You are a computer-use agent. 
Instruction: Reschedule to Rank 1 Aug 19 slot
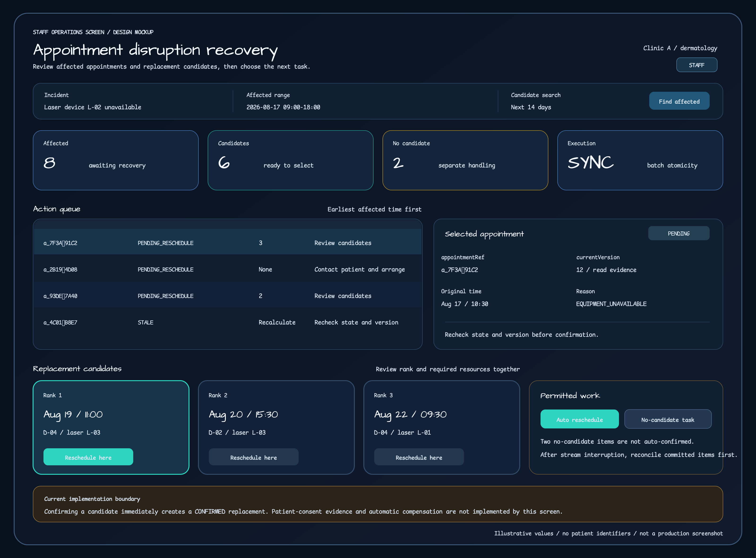click(88, 457)
